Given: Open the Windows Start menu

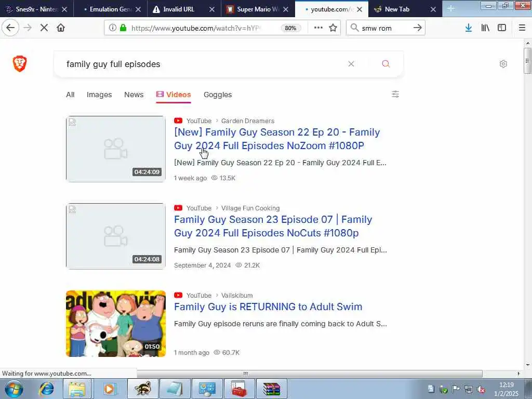Looking at the screenshot, I should coord(14,389).
